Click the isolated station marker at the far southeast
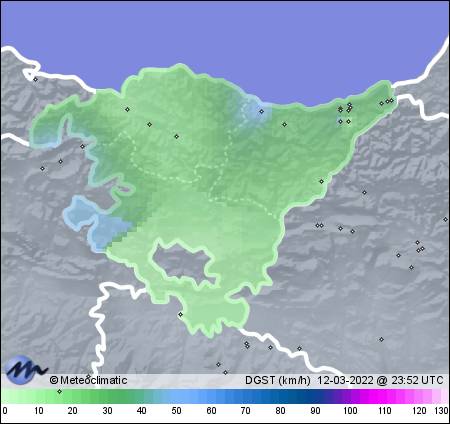Screen dimensions: 450x424 (381, 339)
